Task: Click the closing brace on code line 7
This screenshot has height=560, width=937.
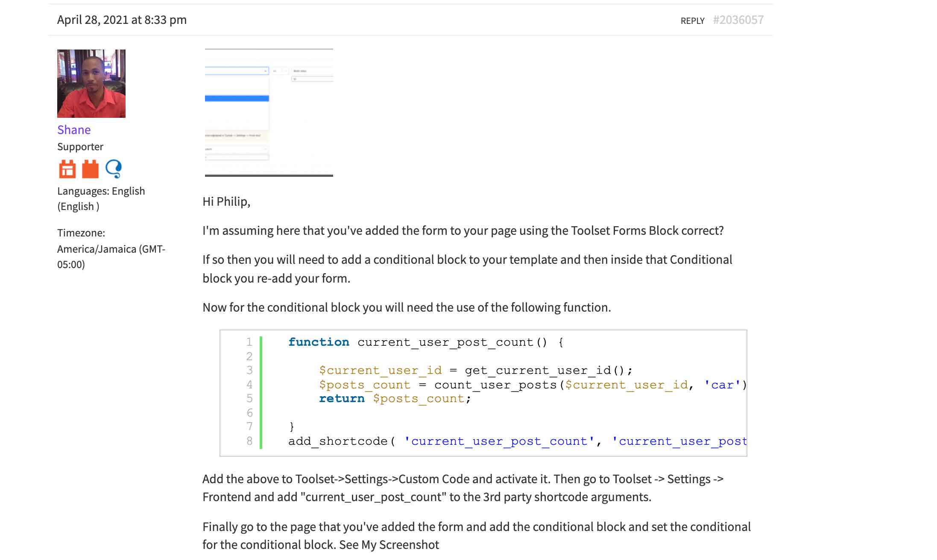Action: coord(292,427)
